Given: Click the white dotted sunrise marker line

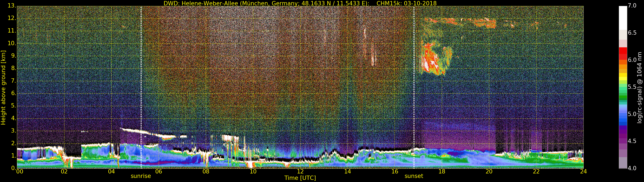Looking at the screenshot, I should [x=141, y=87].
